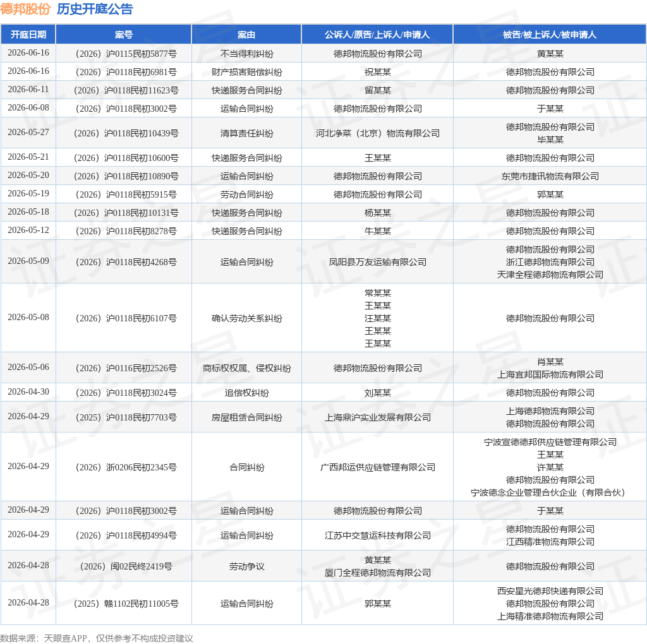
Task: Select the 开庭日期 column header
Action: [28, 35]
